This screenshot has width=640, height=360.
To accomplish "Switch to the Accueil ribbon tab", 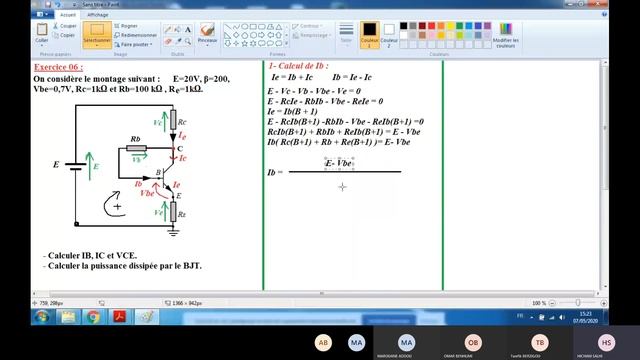I will [68, 15].
